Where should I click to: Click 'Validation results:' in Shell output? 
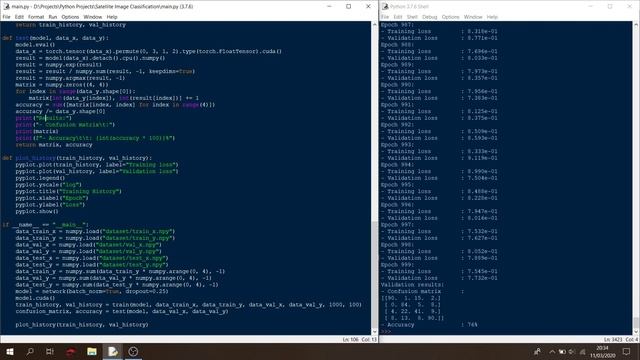point(413,285)
